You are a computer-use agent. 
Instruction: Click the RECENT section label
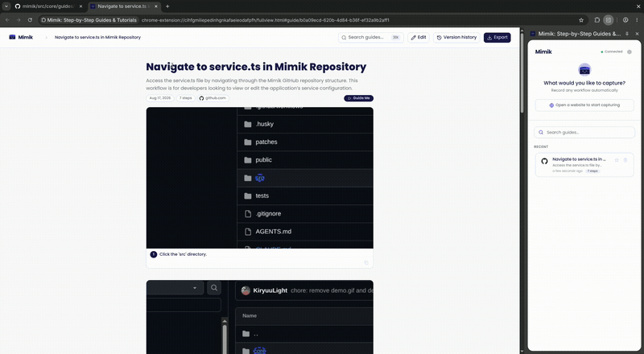coord(541,146)
